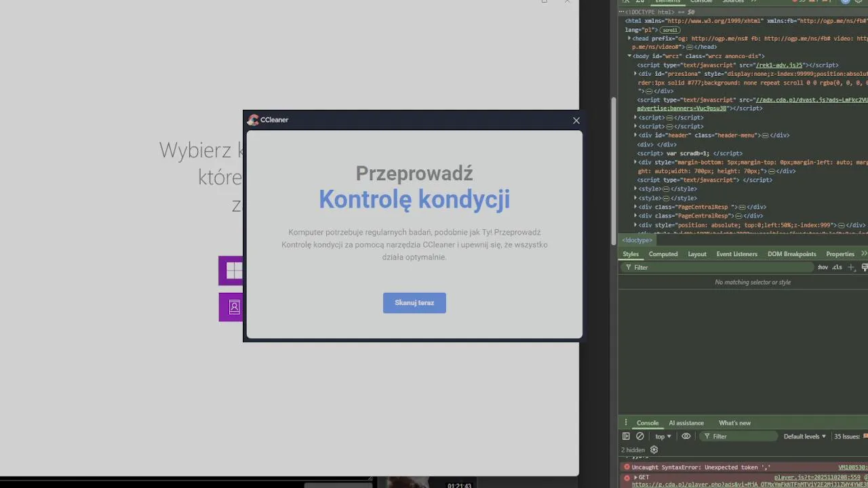Image resolution: width=868 pixels, height=488 pixels.
Task: Open the Properties tab
Action: tap(840, 254)
